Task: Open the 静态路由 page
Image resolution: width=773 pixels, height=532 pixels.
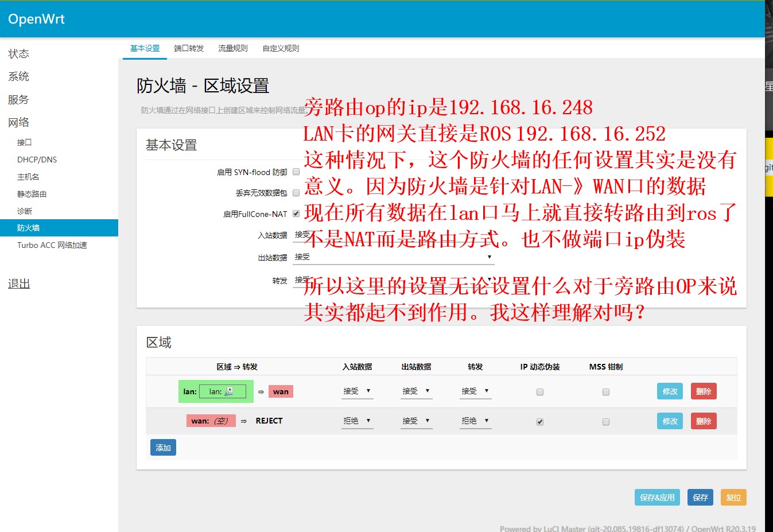Action: (32, 194)
